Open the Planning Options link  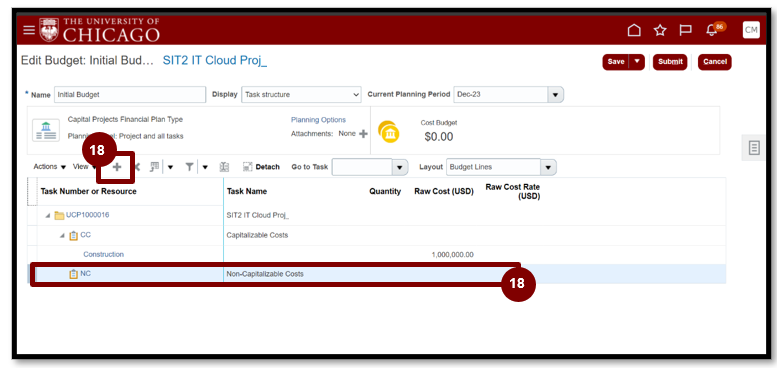point(318,120)
